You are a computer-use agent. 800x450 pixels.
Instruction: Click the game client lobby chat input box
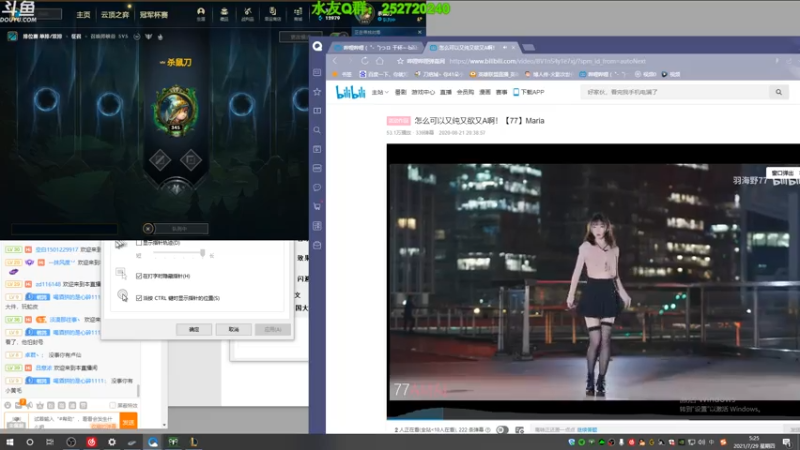(64, 229)
